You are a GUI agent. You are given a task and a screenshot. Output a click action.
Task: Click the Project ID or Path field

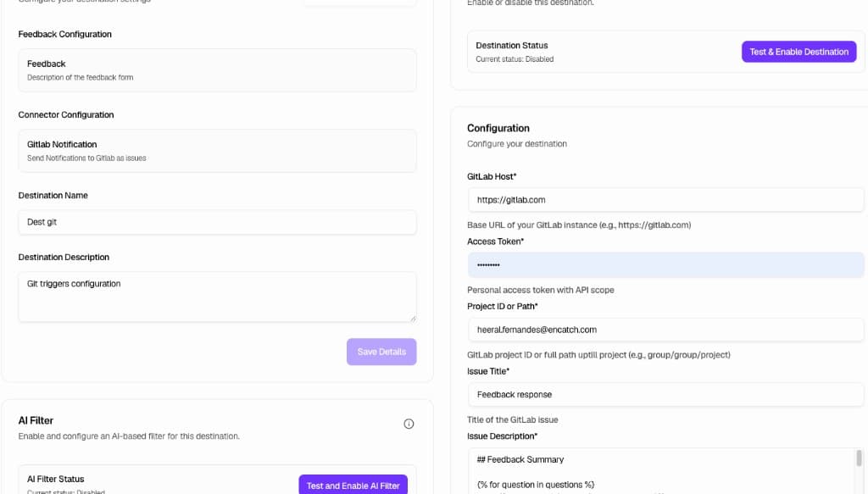[665, 330]
